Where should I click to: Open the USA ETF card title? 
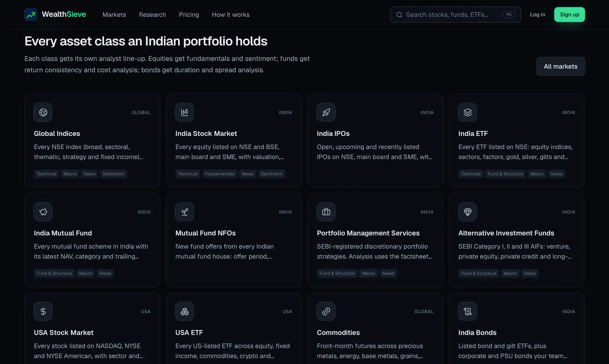tap(189, 333)
